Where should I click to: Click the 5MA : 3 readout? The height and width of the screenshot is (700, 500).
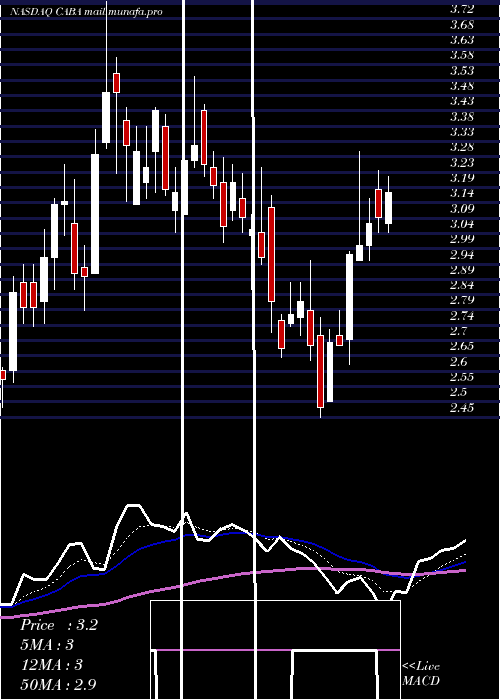[x=47, y=645]
